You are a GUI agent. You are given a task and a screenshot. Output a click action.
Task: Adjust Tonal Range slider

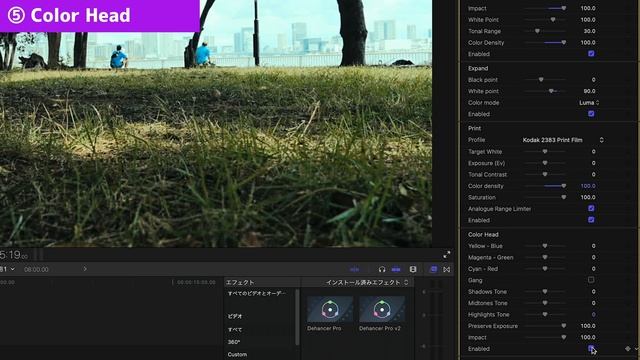point(545,31)
